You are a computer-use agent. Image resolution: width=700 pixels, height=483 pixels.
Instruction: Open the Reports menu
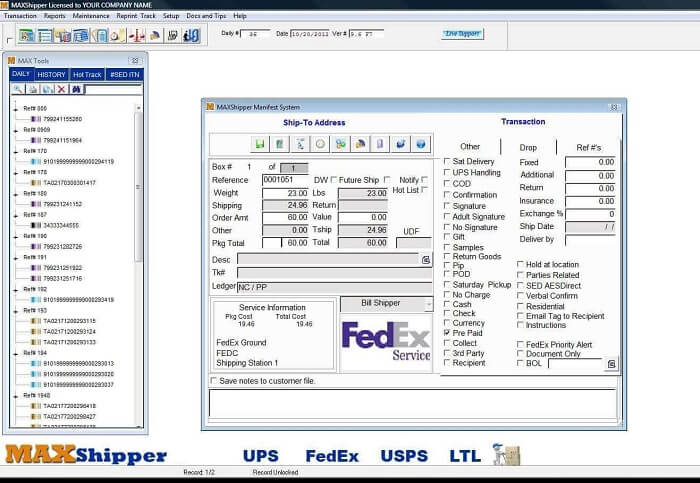(54, 16)
